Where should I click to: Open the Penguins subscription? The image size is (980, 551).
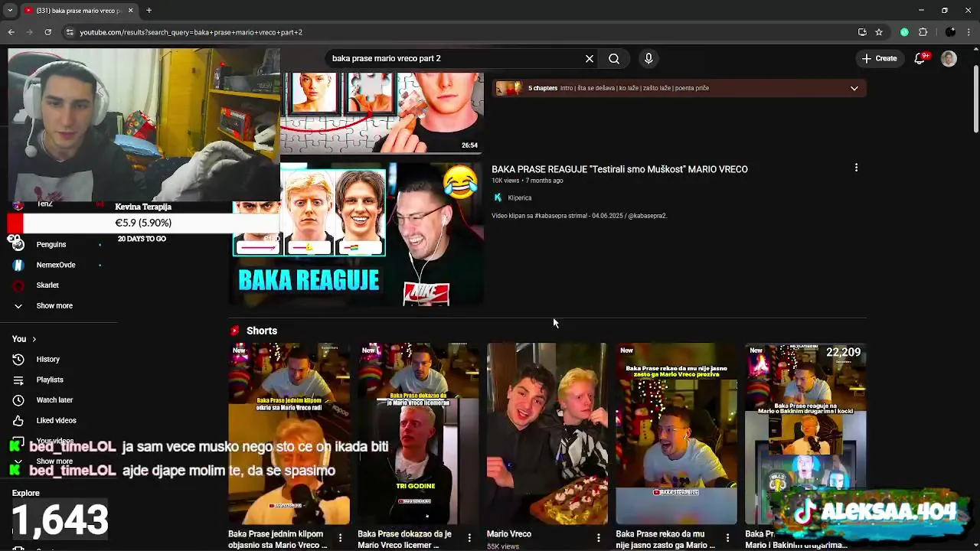click(51, 244)
